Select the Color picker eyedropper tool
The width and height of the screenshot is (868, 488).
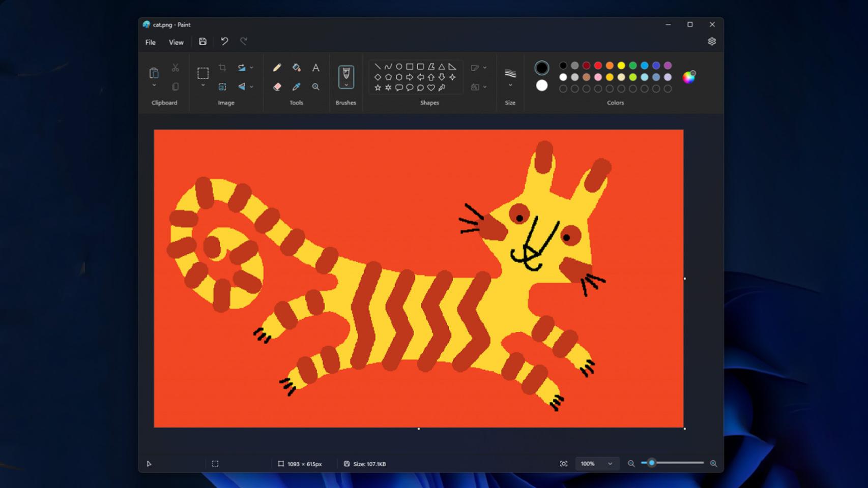(x=296, y=87)
